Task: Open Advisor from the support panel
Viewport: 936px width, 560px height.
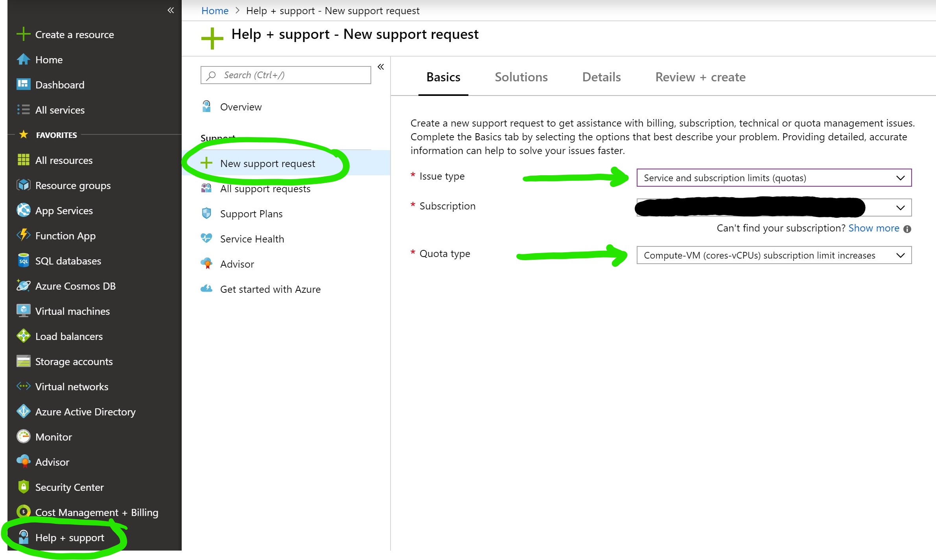Action: 237,264
